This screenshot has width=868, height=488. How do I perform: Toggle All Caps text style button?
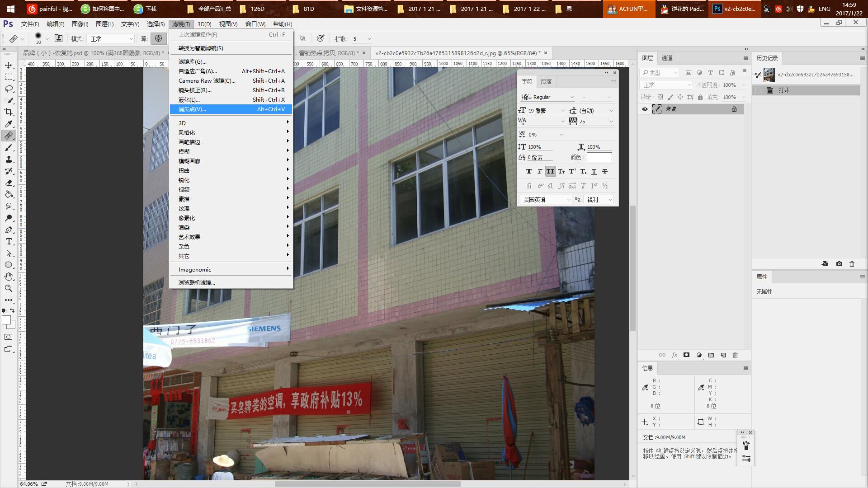click(550, 171)
